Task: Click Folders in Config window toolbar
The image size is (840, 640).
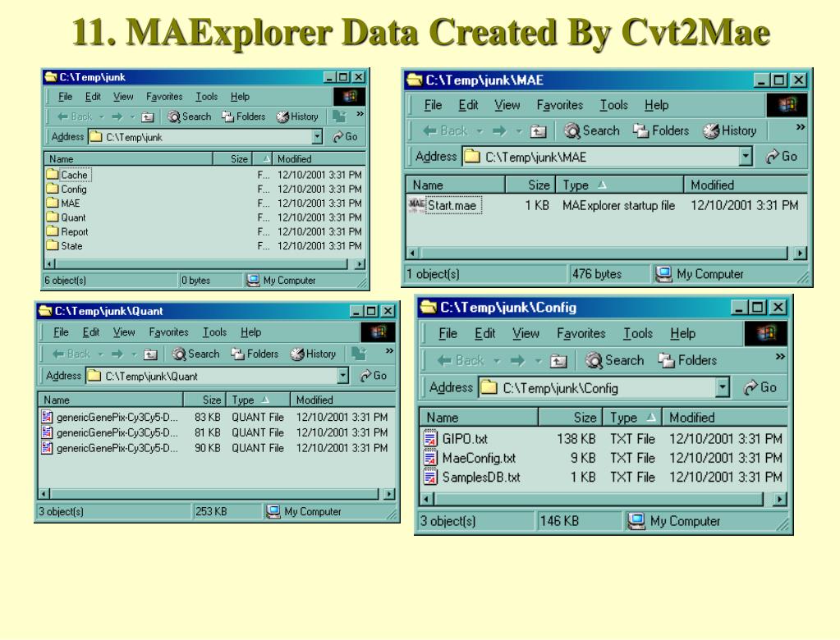Action: (688, 361)
